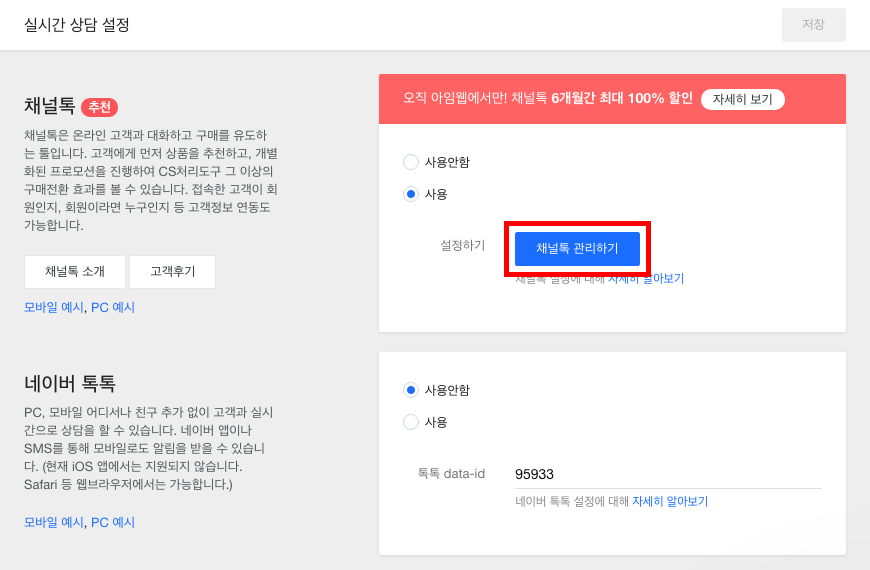The height and width of the screenshot is (570, 870).
Task: Click the 채널톡 소개 button
Action: (75, 271)
